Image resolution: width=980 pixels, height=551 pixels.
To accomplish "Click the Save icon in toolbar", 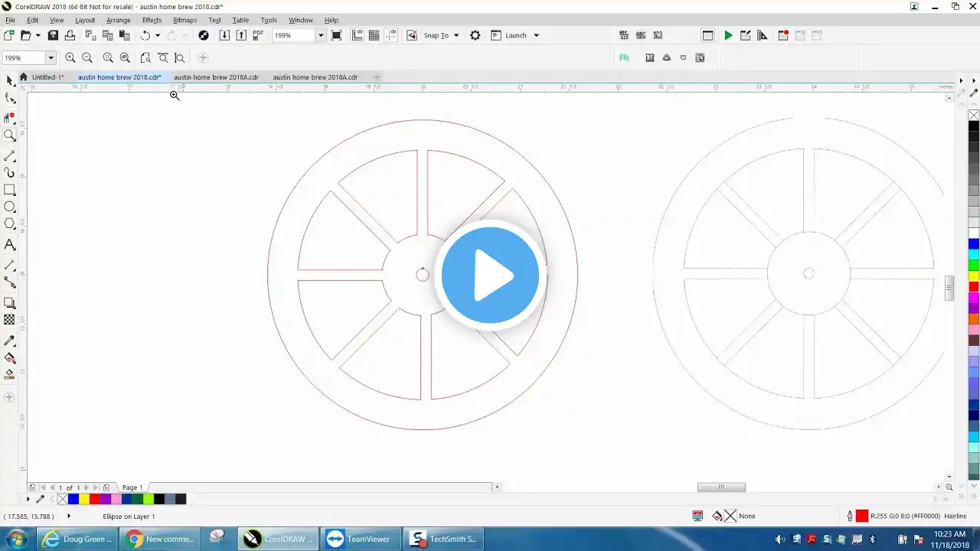I will [x=53, y=35].
